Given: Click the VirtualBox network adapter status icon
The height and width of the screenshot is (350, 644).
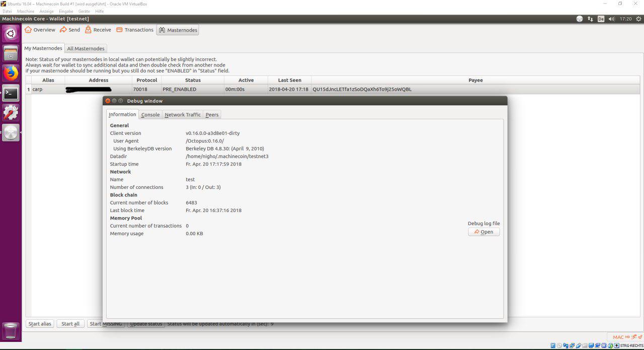Looking at the screenshot, I should pyautogui.click(x=572, y=345).
